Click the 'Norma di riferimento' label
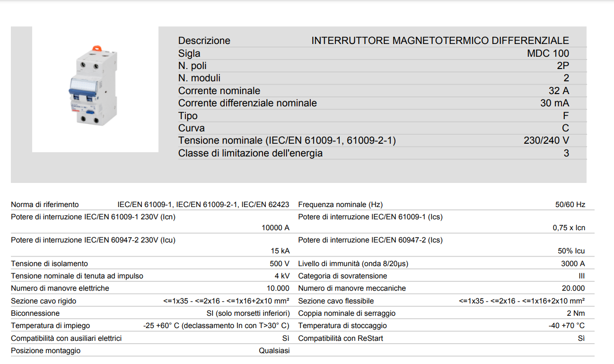This screenshot has height=364, width=614. tap(45, 205)
